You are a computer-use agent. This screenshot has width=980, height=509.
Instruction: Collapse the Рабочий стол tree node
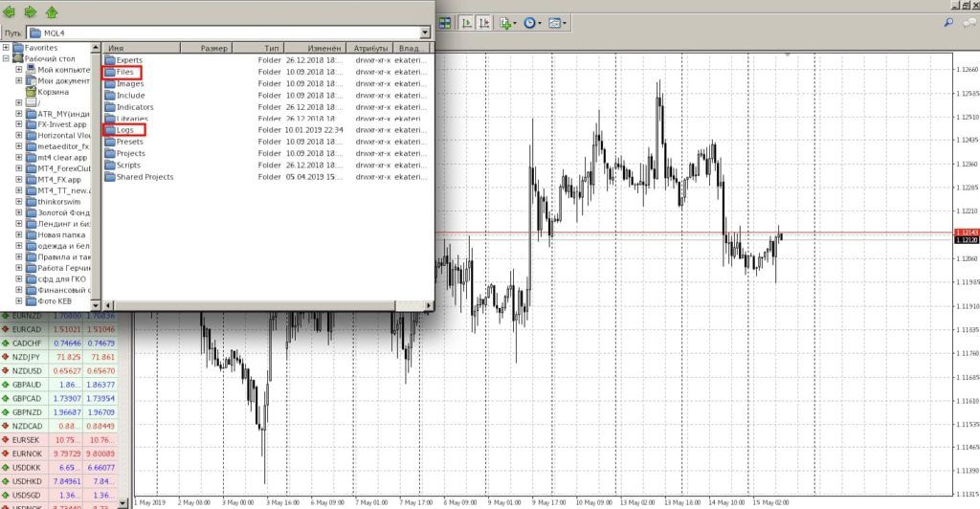(6, 58)
